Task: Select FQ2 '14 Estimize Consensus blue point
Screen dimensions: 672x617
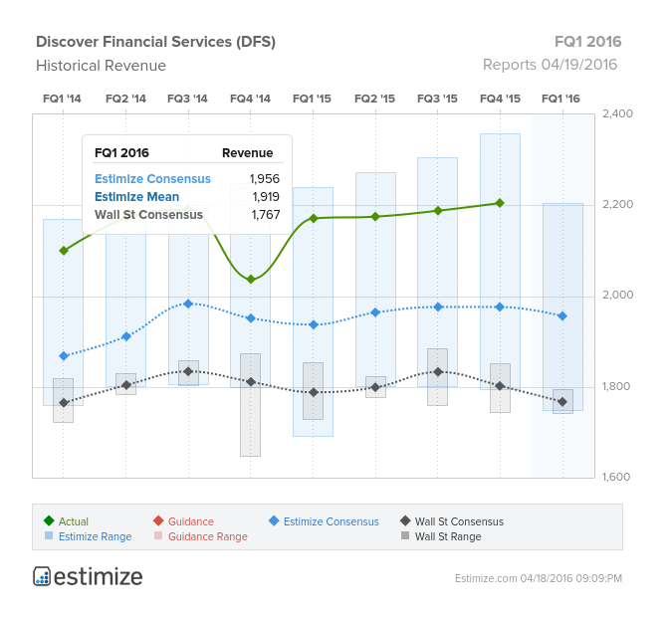Action: tap(126, 336)
